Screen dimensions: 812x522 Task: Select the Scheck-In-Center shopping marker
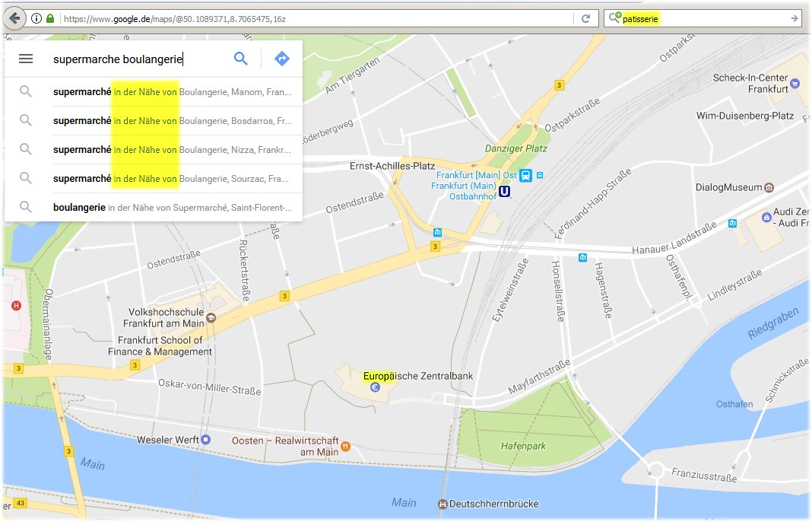[x=795, y=84]
